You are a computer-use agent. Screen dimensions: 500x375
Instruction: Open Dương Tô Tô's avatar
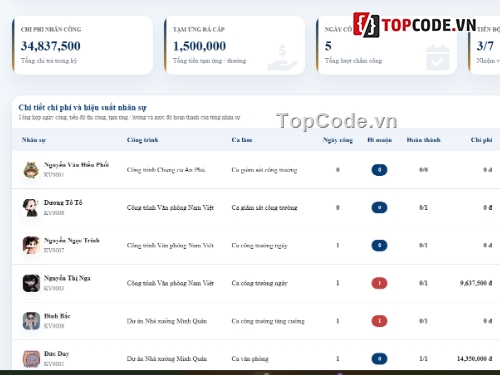coord(31,208)
